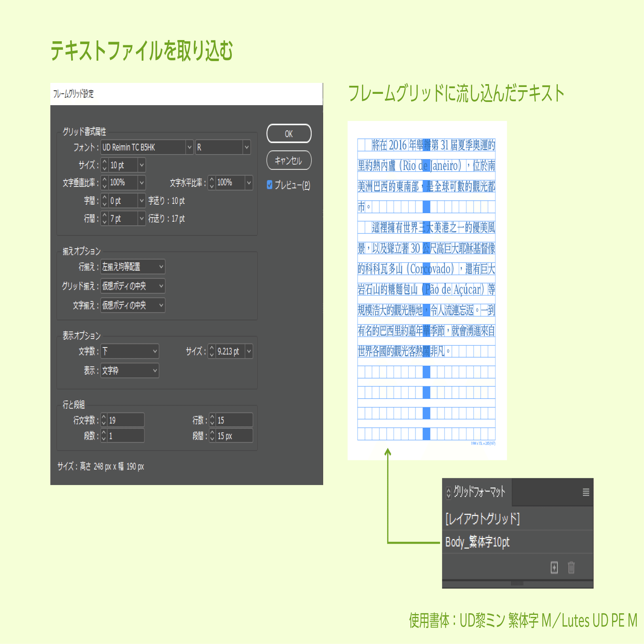Open the グリッドフォーマット panel menu icon
The image size is (644, 644).
[585, 492]
